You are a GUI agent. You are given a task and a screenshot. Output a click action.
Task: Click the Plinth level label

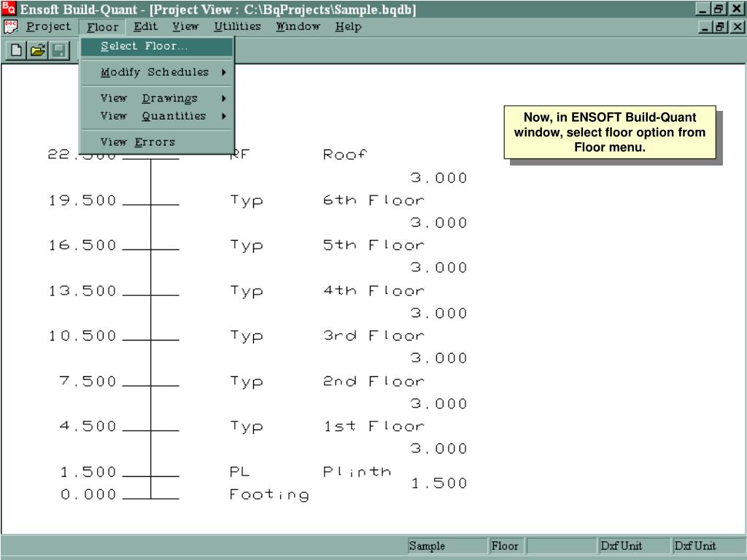click(357, 472)
